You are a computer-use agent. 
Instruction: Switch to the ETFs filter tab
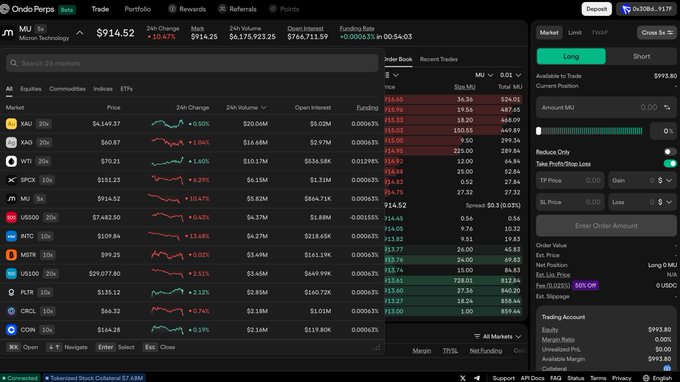click(x=126, y=89)
